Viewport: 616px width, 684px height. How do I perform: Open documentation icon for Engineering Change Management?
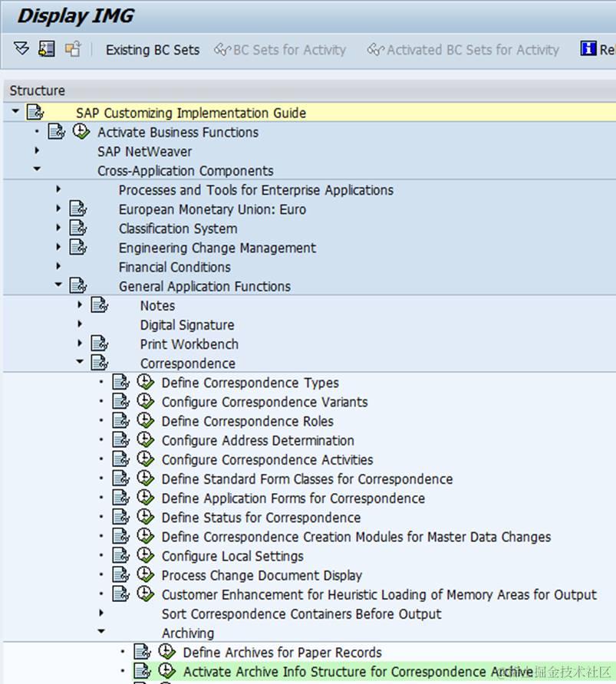pyautogui.click(x=78, y=247)
